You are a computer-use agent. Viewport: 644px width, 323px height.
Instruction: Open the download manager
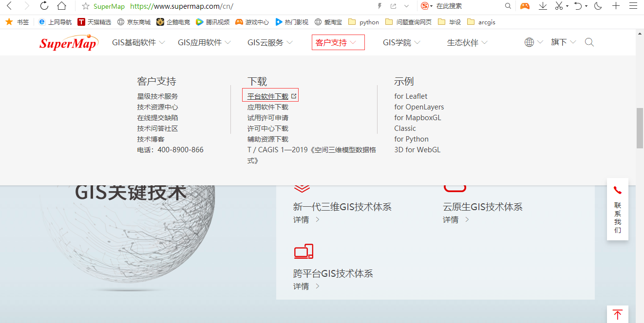pos(543,6)
